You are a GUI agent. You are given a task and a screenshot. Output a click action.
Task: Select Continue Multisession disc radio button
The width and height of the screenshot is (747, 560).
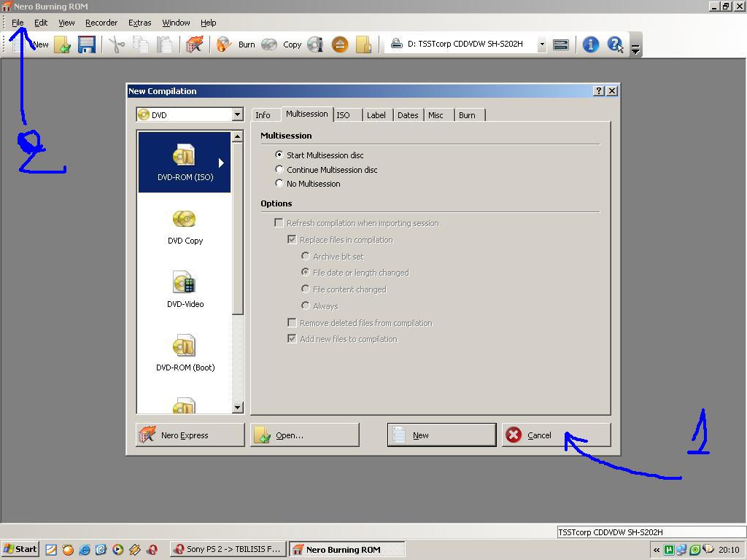pos(279,169)
